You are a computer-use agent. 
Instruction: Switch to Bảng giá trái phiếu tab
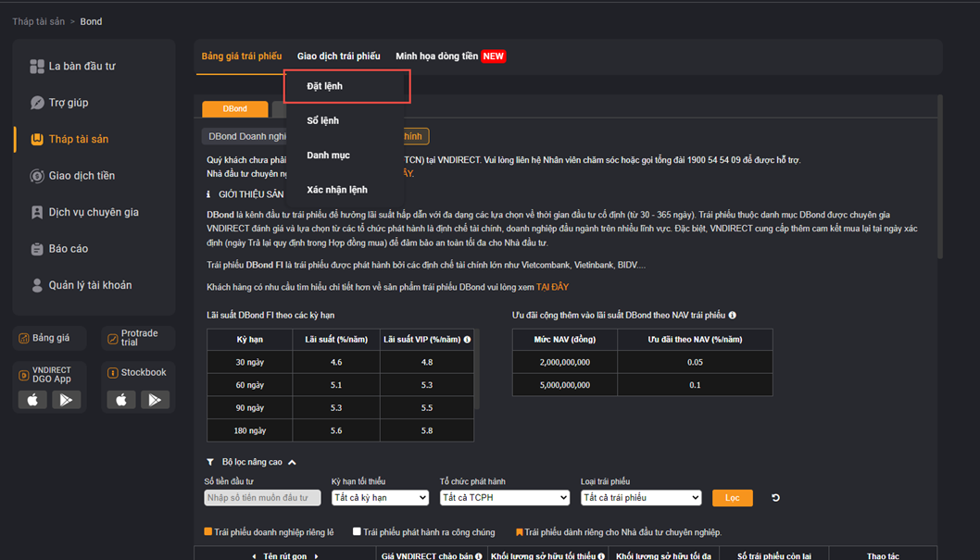click(x=241, y=56)
